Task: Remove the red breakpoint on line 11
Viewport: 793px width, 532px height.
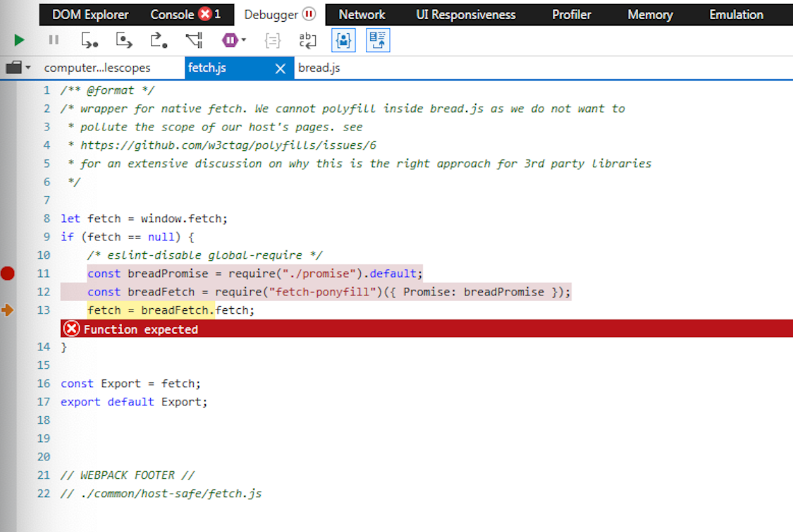Action: (x=8, y=274)
